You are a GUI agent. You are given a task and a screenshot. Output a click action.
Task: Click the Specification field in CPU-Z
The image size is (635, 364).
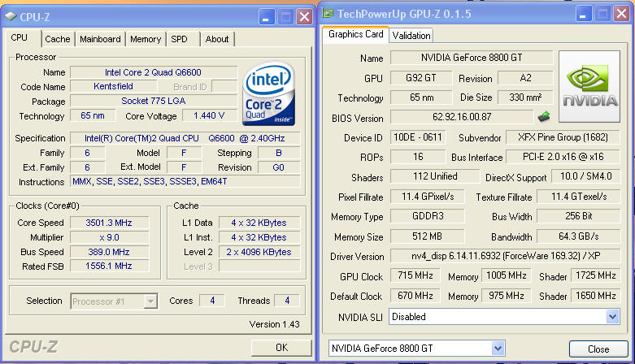coord(185,138)
